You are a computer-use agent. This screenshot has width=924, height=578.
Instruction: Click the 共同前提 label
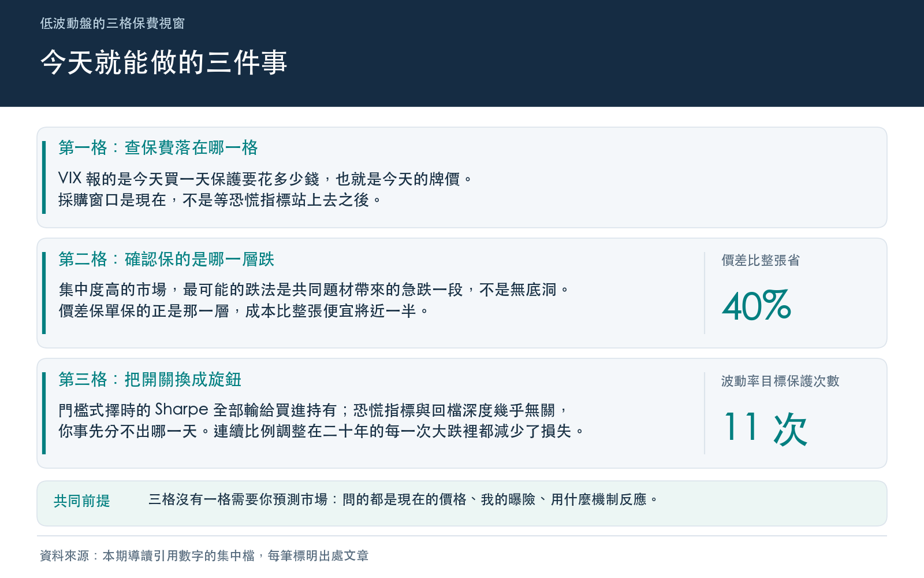coord(82,501)
